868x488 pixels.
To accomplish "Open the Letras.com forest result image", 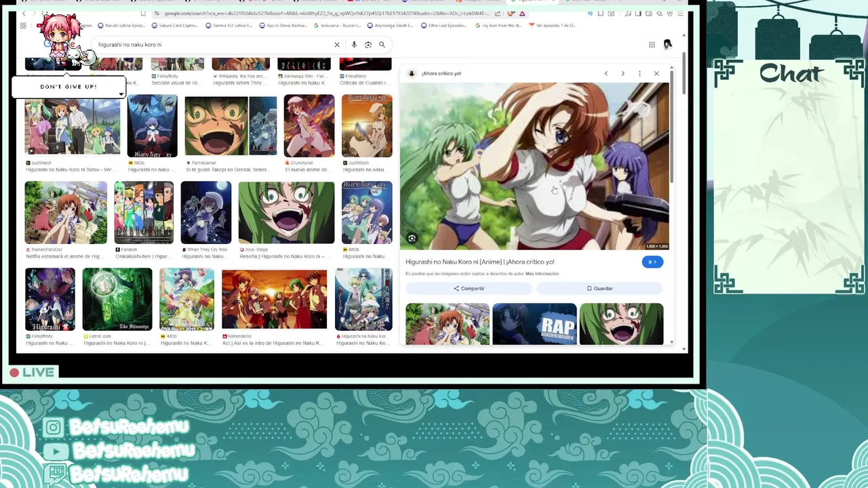I will point(117,300).
